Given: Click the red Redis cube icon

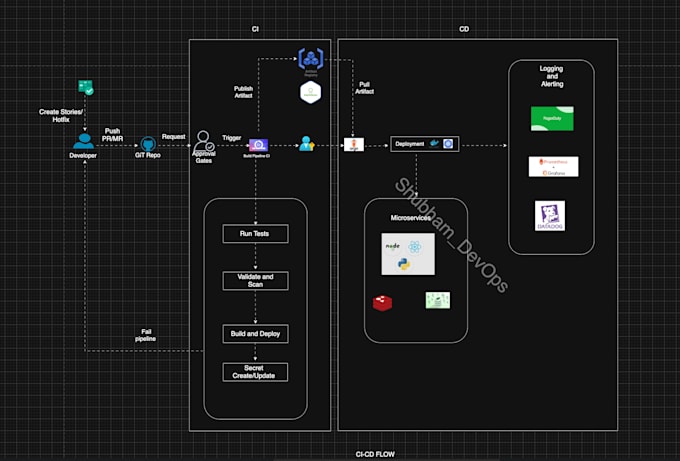Looking at the screenshot, I should 382,303.
